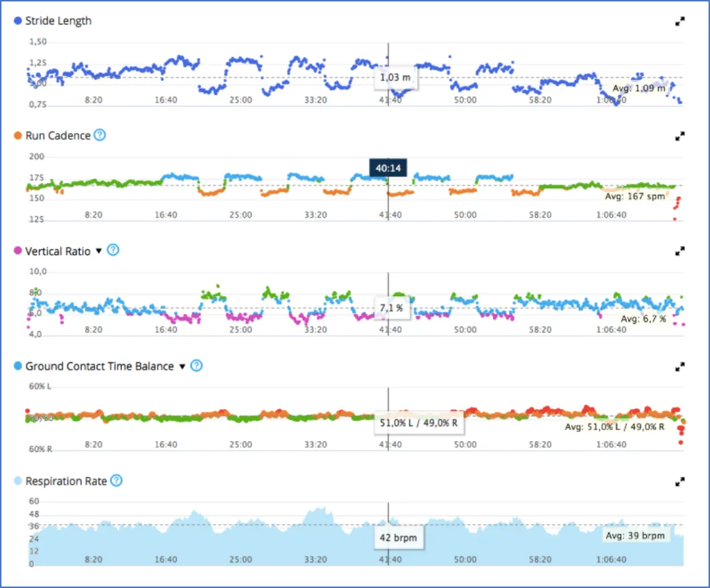
Task: Enlarge the Respiration Rate chart
Action: click(679, 482)
